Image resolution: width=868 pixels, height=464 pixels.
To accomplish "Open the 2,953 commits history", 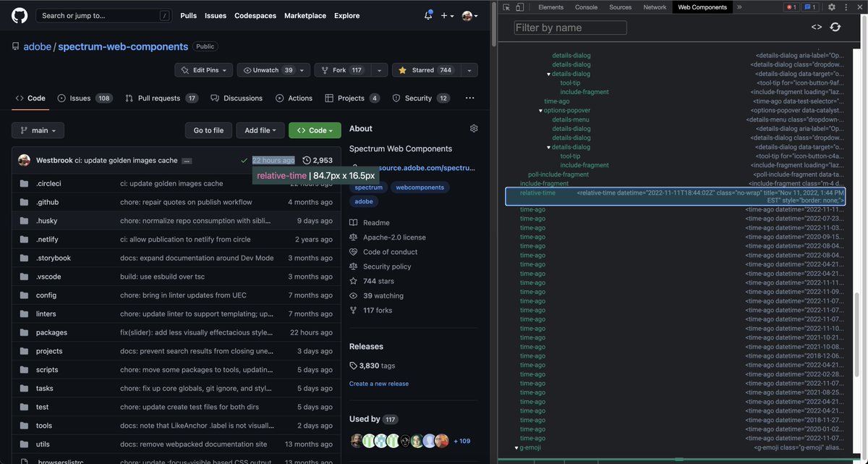I will click(x=318, y=160).
